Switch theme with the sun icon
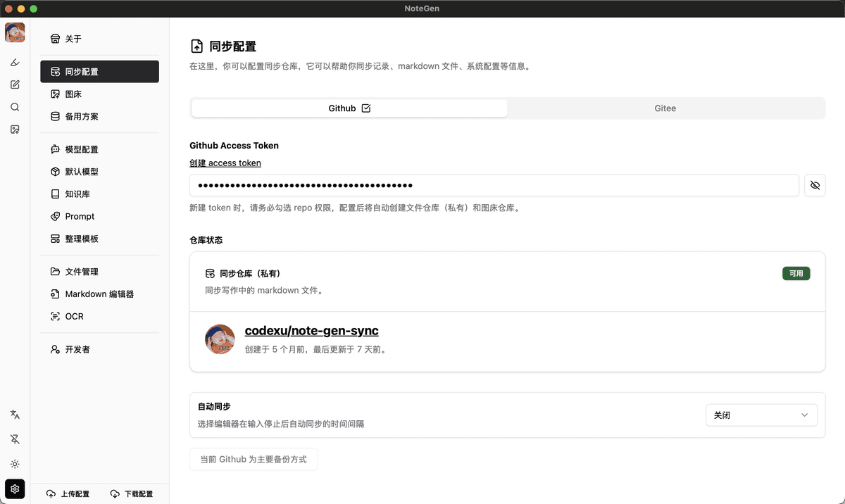The width and height of the screenshot is (845, 504). pos(15,464)
